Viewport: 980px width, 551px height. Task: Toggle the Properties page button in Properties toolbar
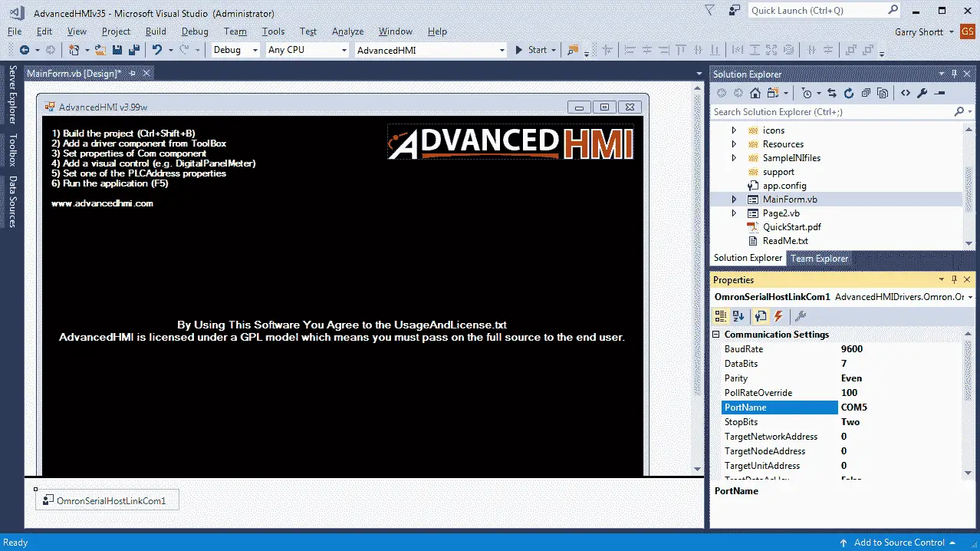click(760, 316)
